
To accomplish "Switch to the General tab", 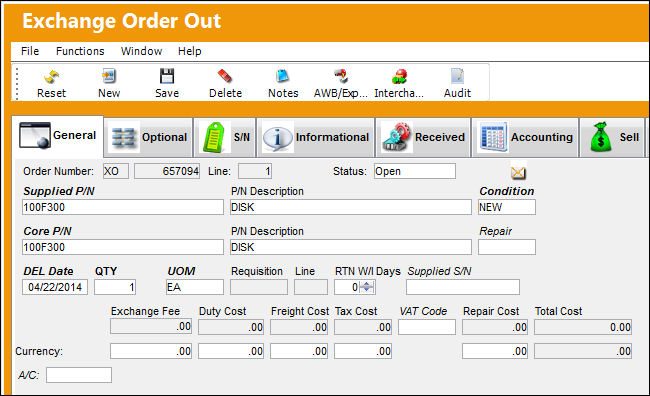I will coord(58,136).
